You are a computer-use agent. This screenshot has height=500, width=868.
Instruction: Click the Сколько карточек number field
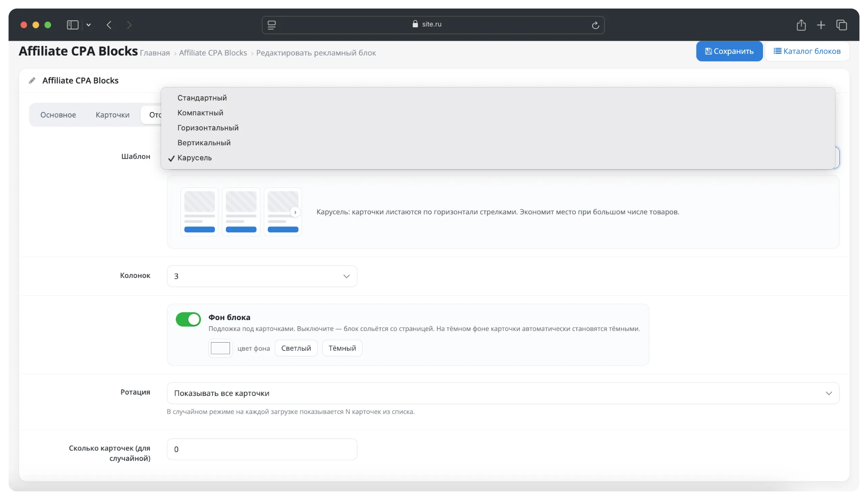click(x=262, y=449)
